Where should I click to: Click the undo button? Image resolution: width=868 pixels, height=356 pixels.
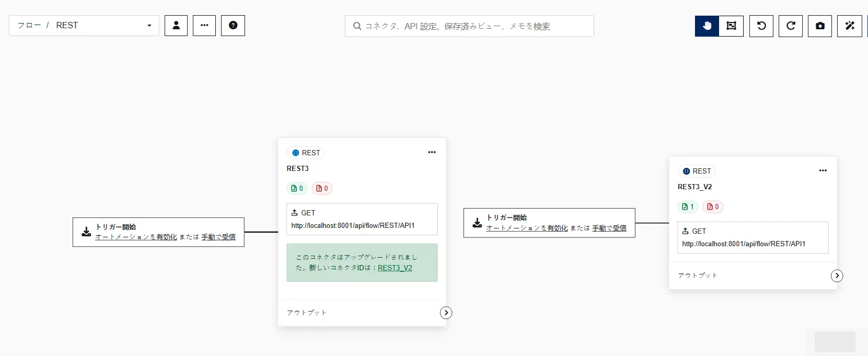tap(761, 26)
